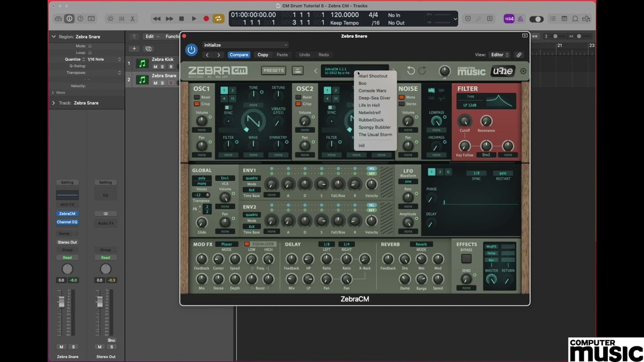Click the blue ZebraCM instrument slot
The width and height of the screenshot is (644, 362).
pyautogui.click(x=67, y=214)
